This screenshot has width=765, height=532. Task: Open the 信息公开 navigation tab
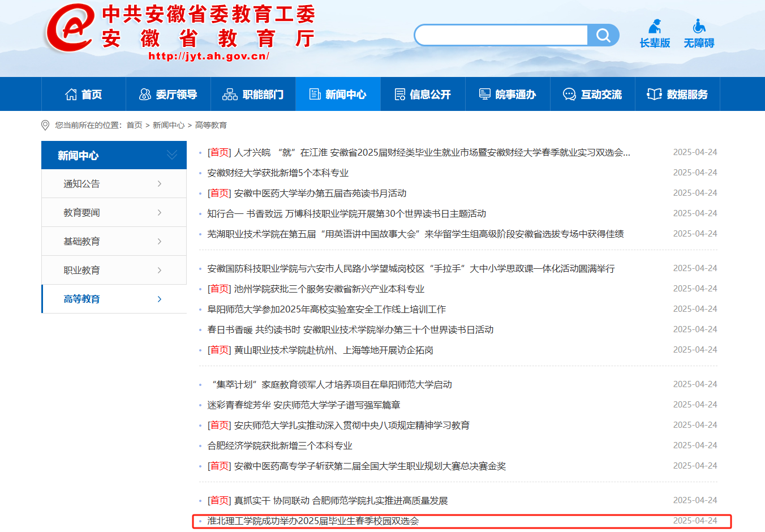(423, 95)
